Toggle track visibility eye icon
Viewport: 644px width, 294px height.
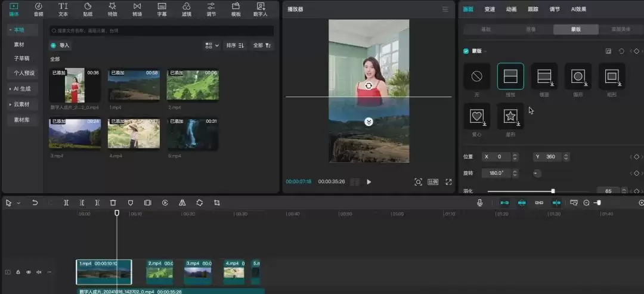pos(29,272)
